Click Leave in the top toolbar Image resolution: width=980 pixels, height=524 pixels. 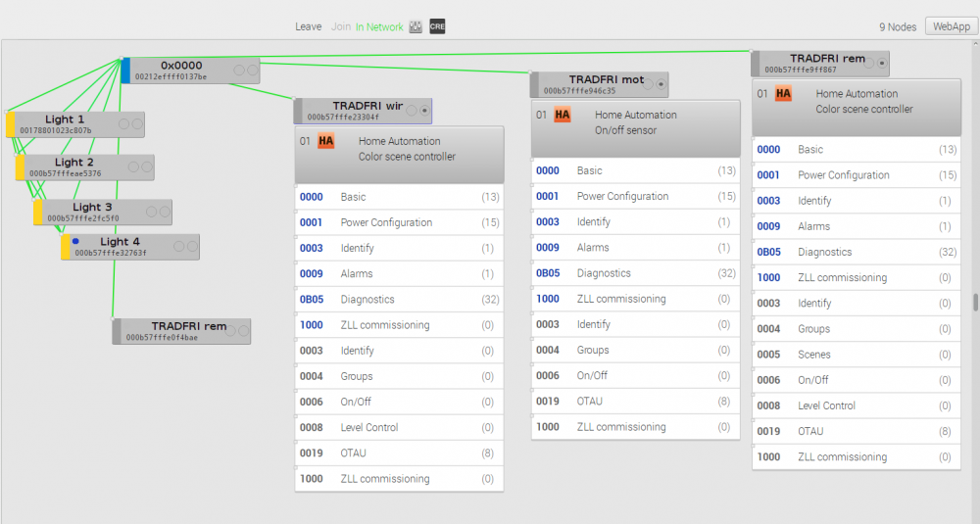tap(308, 26)
